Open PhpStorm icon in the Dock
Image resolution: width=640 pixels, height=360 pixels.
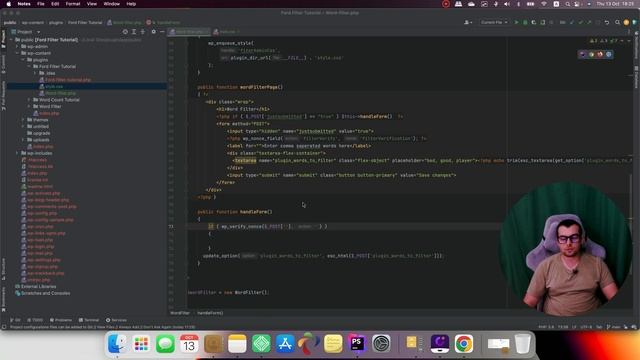click(357, 344)
